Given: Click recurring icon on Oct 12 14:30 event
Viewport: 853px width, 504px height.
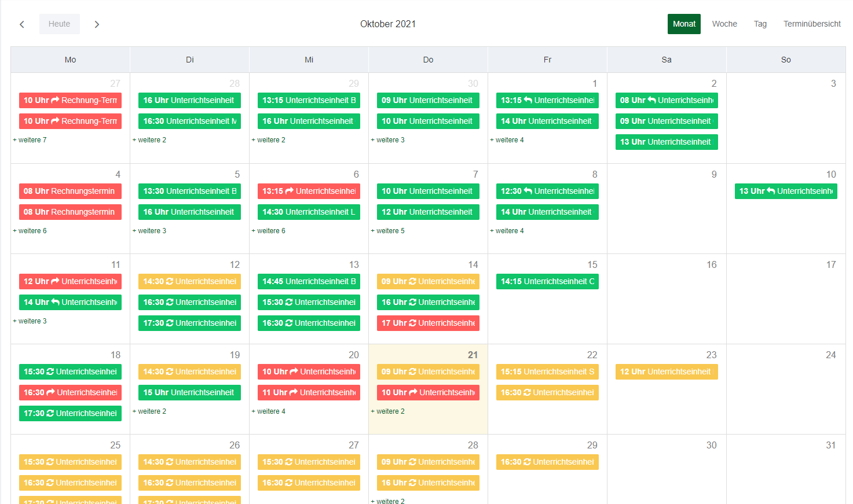Looking at the screenshot, I should [170, 281].
